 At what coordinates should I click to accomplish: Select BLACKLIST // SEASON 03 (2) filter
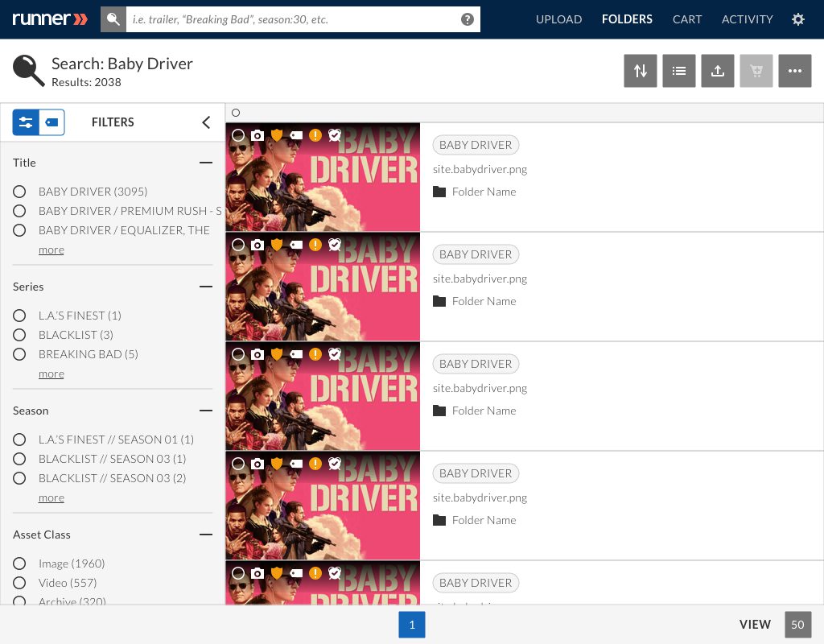click(x=19, y=478)
